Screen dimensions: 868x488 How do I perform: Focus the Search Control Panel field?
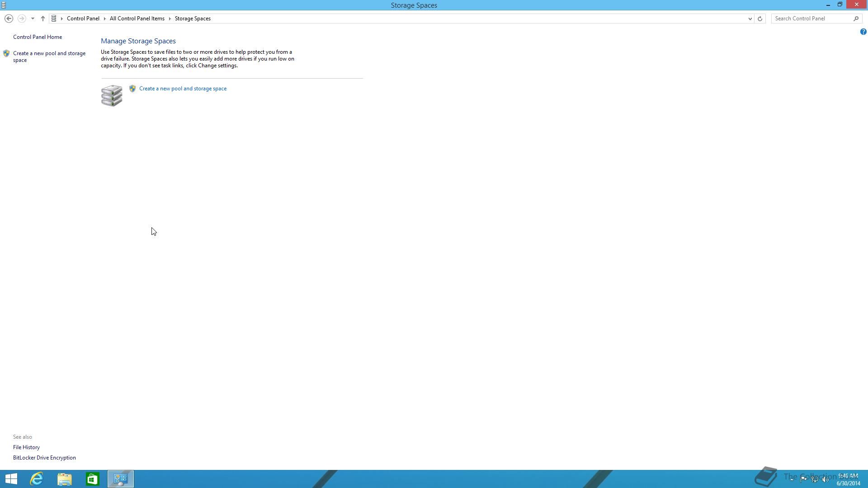812,19
